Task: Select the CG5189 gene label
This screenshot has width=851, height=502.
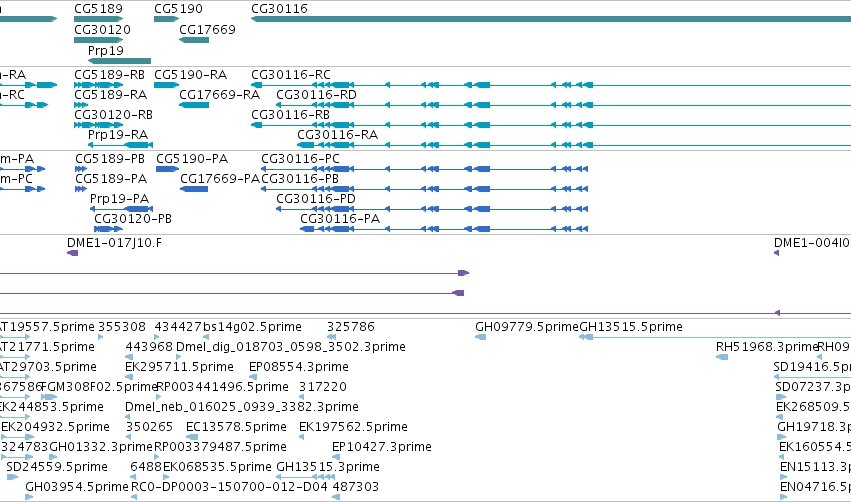Action: tap(98, 9)
